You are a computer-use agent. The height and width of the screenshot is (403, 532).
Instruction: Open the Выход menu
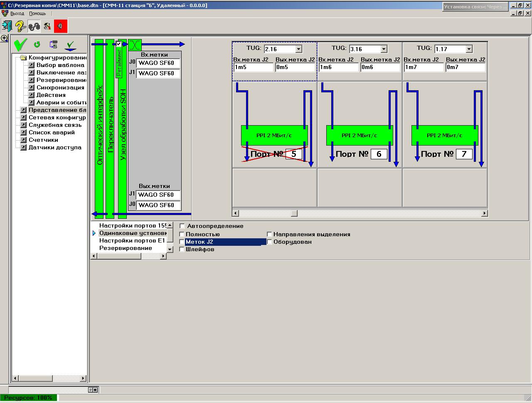(17, 13)
